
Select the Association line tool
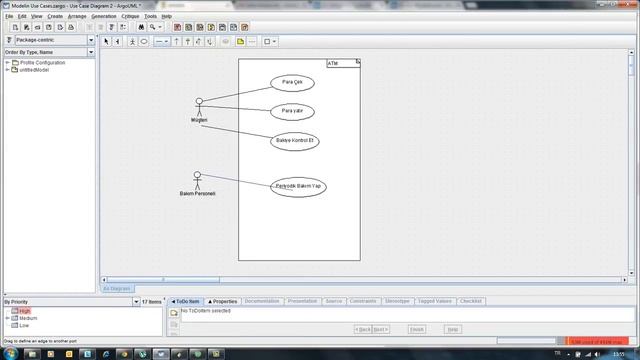pos(159,42)
